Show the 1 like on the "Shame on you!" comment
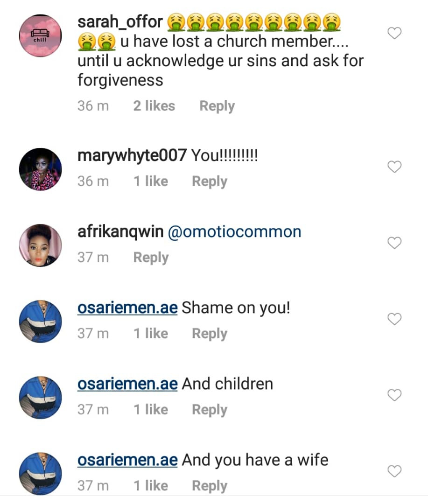428x504 pixels. click(x=151, y=333)
